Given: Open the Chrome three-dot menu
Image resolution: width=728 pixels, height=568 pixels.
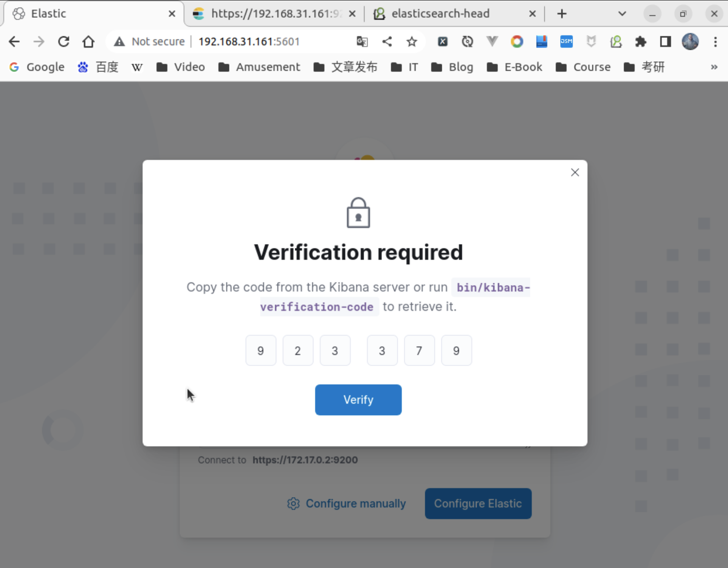Looking at the screenshot, I should coord(715,41).
